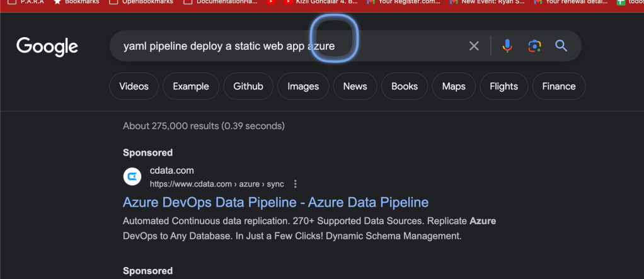Switch to Maps results
The image size is (644, 279).
click(x=454, y=86)
